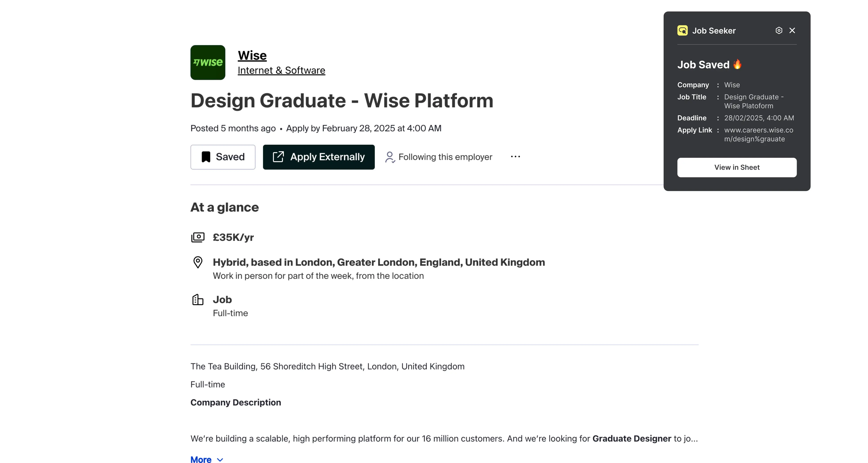Click the View in Sheet button
The image size is (868, 463).
(737, 167)
